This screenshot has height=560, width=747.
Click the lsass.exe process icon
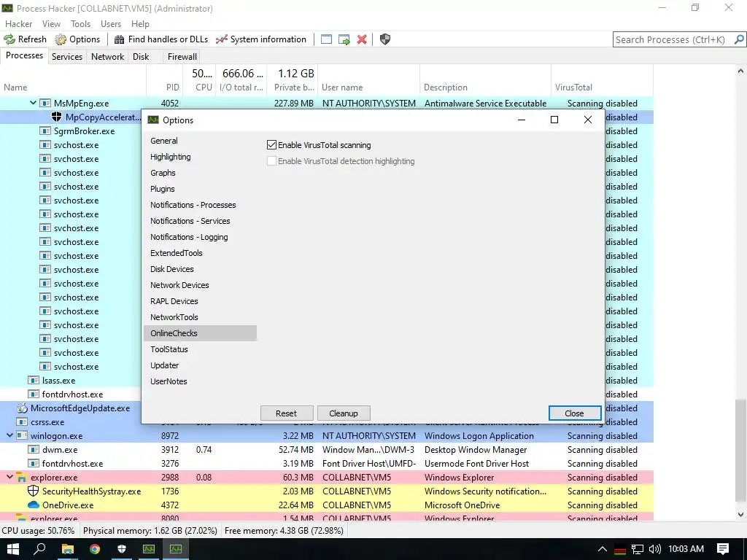34,381
